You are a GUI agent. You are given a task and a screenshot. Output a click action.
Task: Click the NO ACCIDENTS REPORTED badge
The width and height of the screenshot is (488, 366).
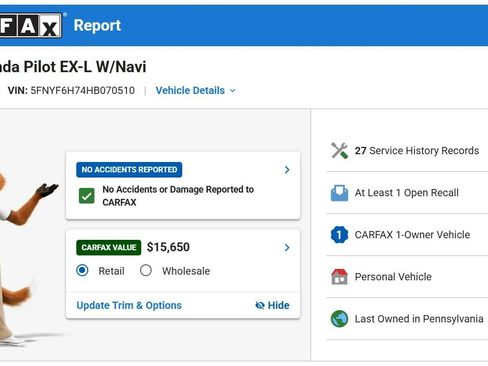[x=129, y=170]
